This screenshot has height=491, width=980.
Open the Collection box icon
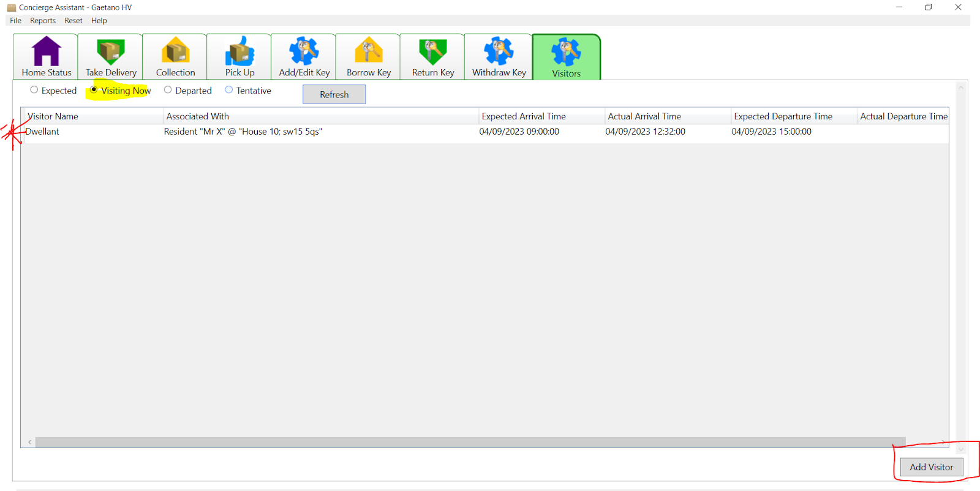(176, 50)
